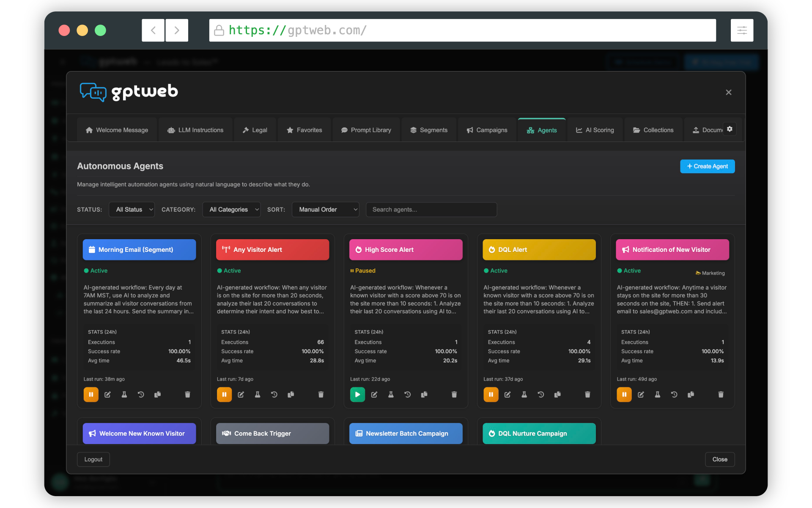View history of Morning Email (Segment) agent
The height and width of the screenshot is (508, 812).
point(141,395)
